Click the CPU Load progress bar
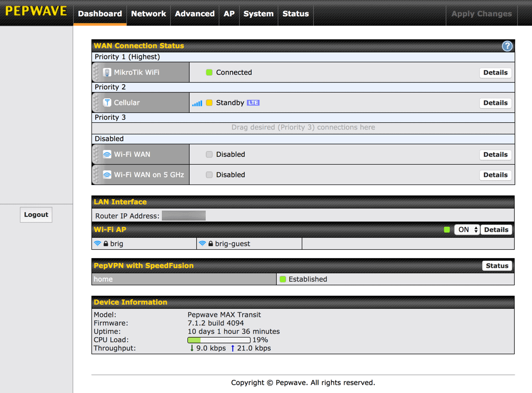Screen dimensions: 532x393 point(219,340)
